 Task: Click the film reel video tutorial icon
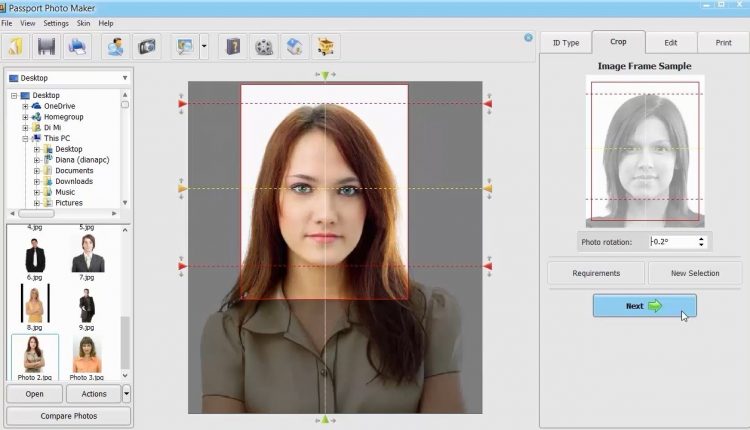pyautogui.click(x=264, y=47)
